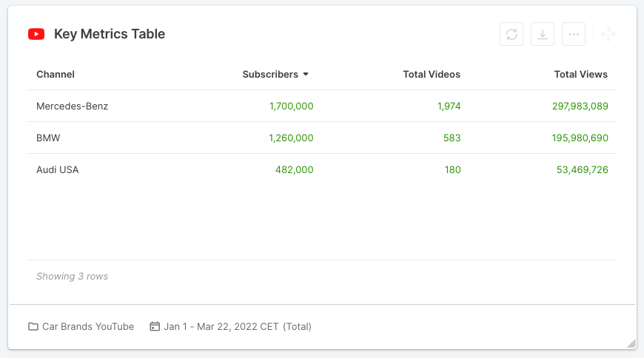This screenshot has height=358, width=644.
Task: Sort by Total Videos column header
Action: (x=432, y=74)
